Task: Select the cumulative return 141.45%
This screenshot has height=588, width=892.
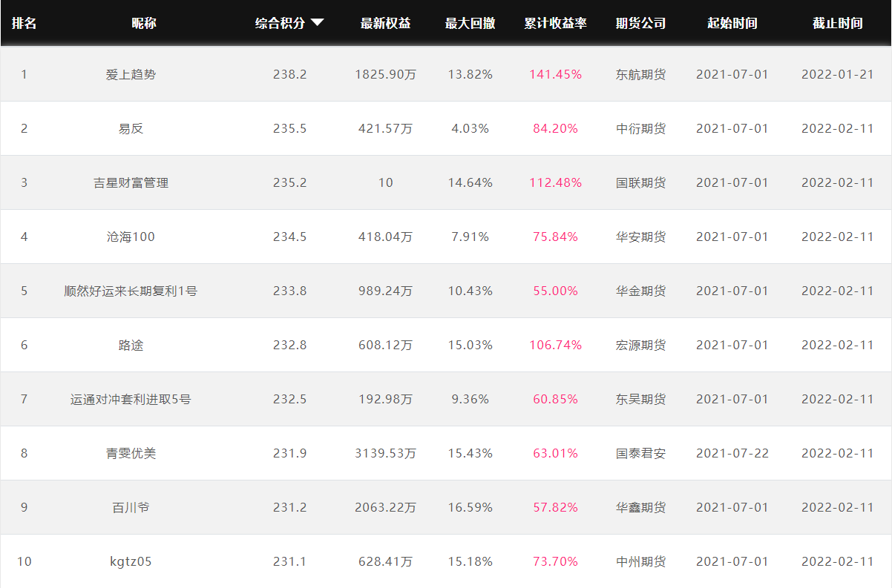Action: pos(555,74)
